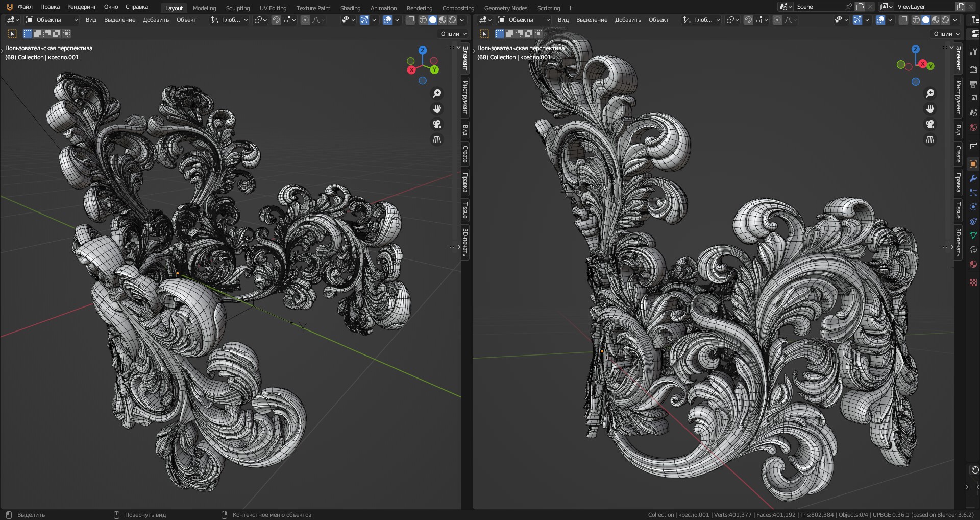This screenshot has height=520, width=980.
Task: Open the Object Data green triangle tab
Action: pos(973,235)
